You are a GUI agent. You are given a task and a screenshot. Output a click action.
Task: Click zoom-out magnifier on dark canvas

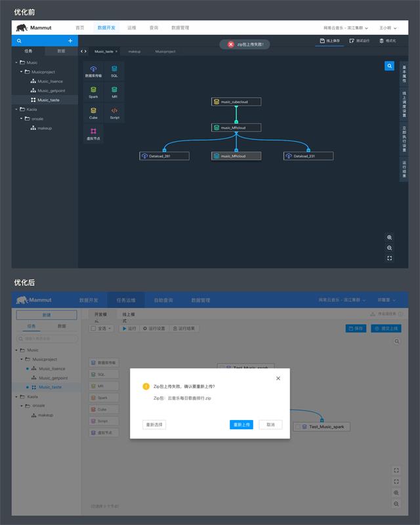click(390, 248)
